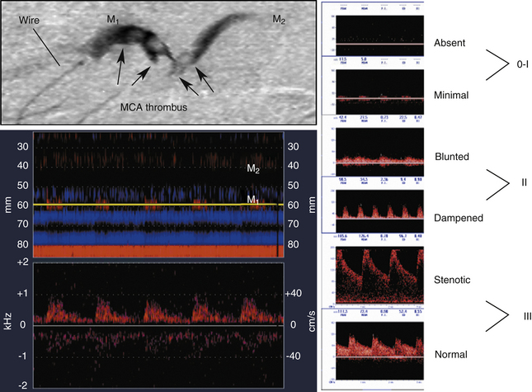Click the Stenotic text label
The height and width of the screenshot is (392, 532).
451,281
